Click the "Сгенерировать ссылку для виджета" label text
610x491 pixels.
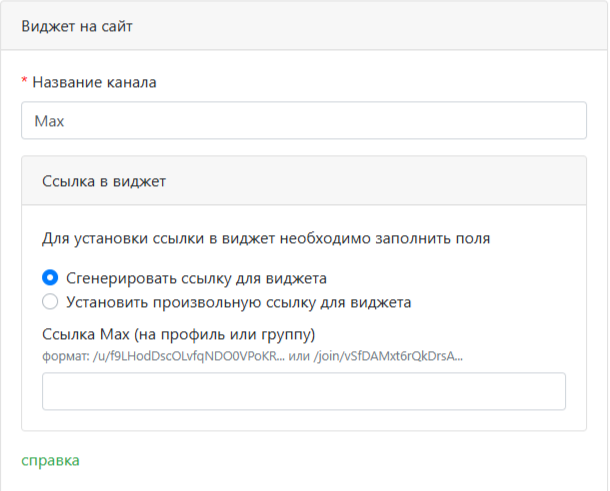(x=197, y=278)
